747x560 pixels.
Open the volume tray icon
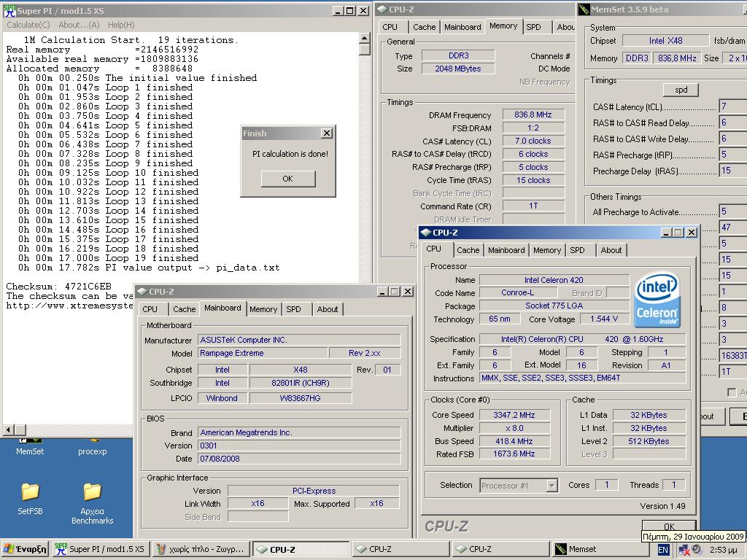tap(697, 550)
